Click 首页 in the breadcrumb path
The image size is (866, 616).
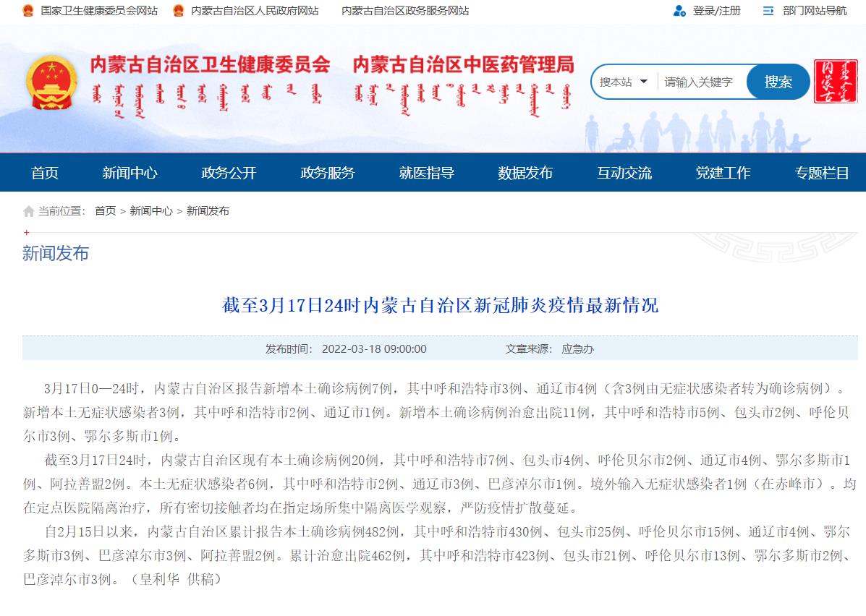pyautogui.click(x=105, y=211)
